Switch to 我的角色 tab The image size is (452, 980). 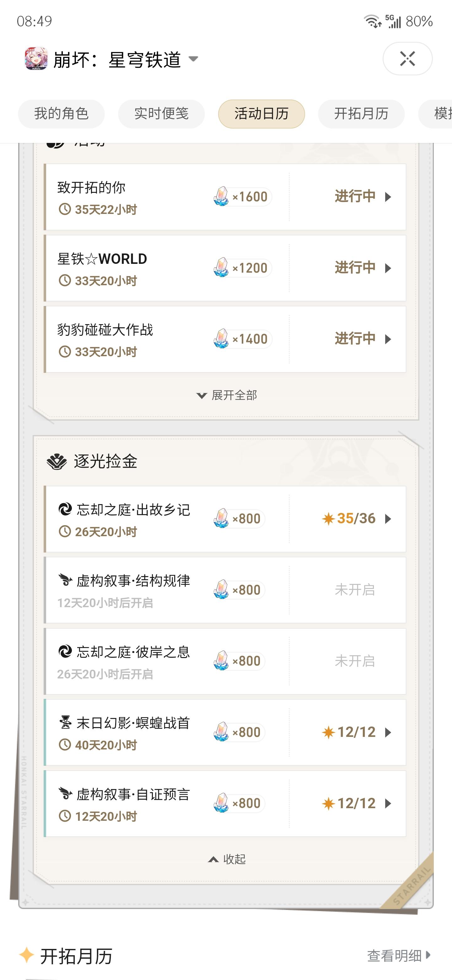(61, 114)
